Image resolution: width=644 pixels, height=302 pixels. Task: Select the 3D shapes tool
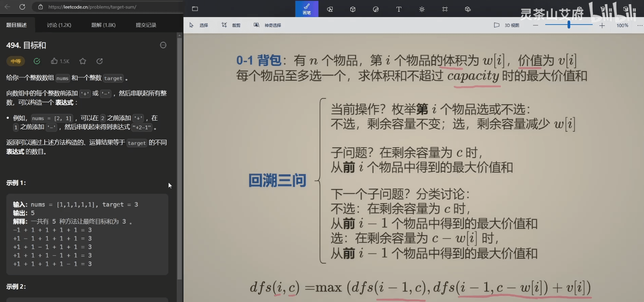[353, 9]
